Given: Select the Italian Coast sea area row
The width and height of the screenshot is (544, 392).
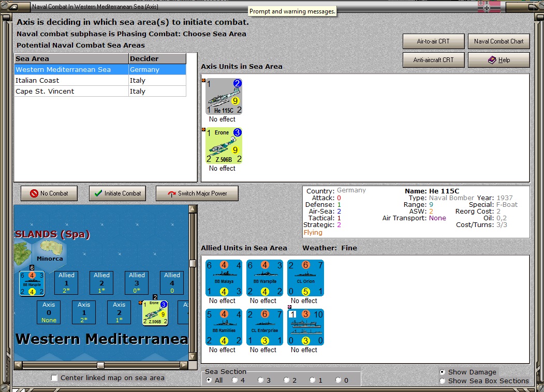Looking at the screenshot, I should point(100,80).
